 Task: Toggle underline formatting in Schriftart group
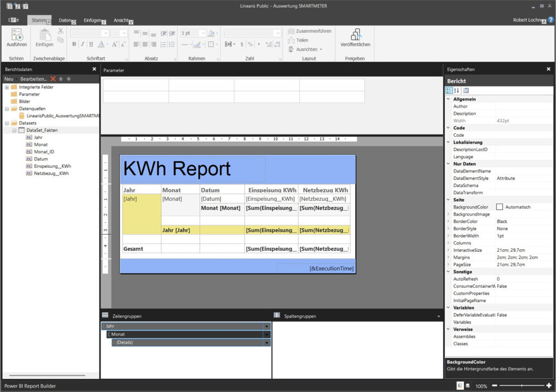[91, 45]
